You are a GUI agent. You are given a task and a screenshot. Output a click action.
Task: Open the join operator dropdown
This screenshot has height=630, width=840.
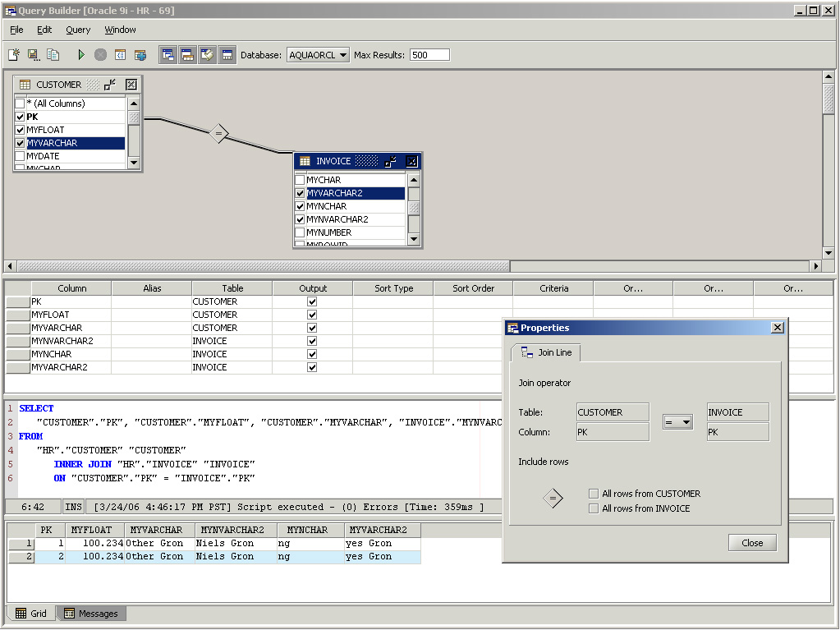click(677, 422)
